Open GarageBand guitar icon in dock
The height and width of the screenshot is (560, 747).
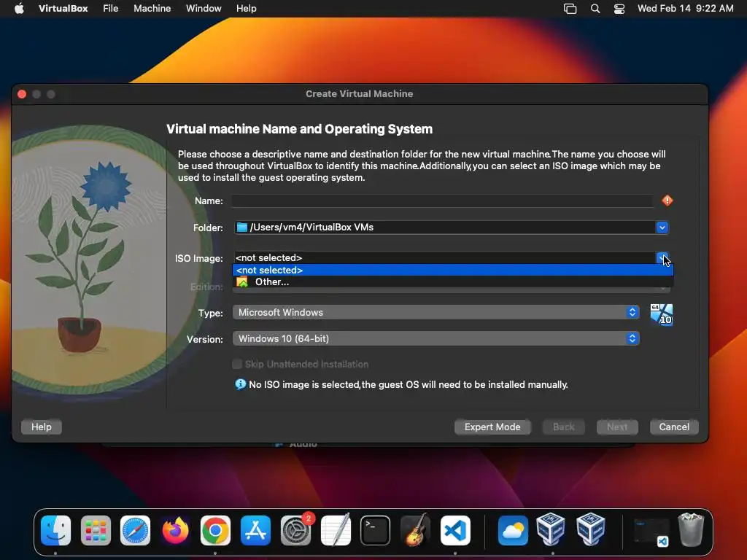click(x=415, y=530)
